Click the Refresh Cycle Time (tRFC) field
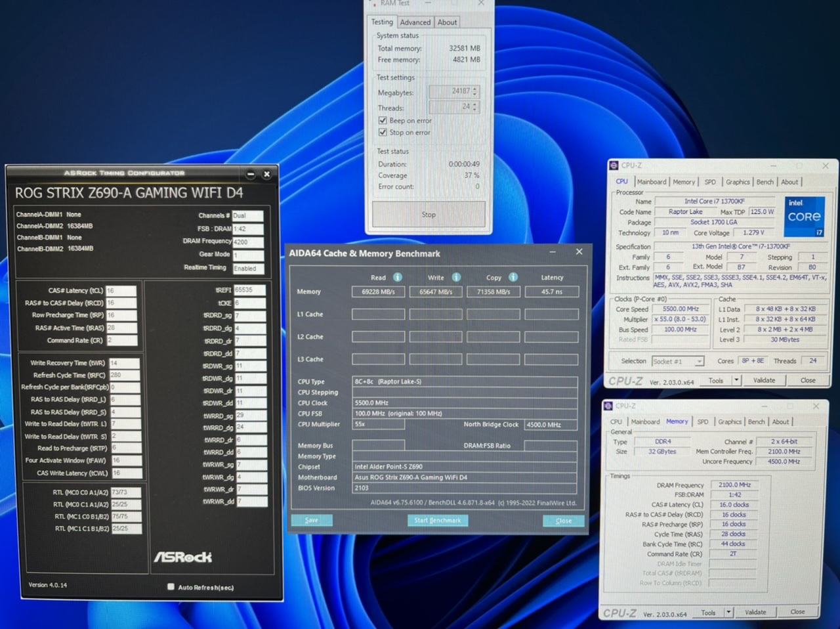 pyautogui.click(x=125, y=375)
